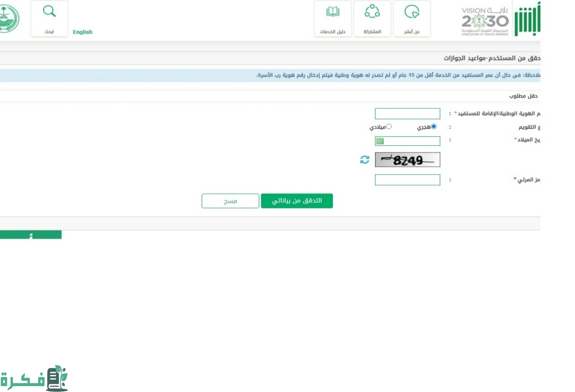575x392 pixels.
Task: Click the captcha image showing 8249
Action: [407, 160]
